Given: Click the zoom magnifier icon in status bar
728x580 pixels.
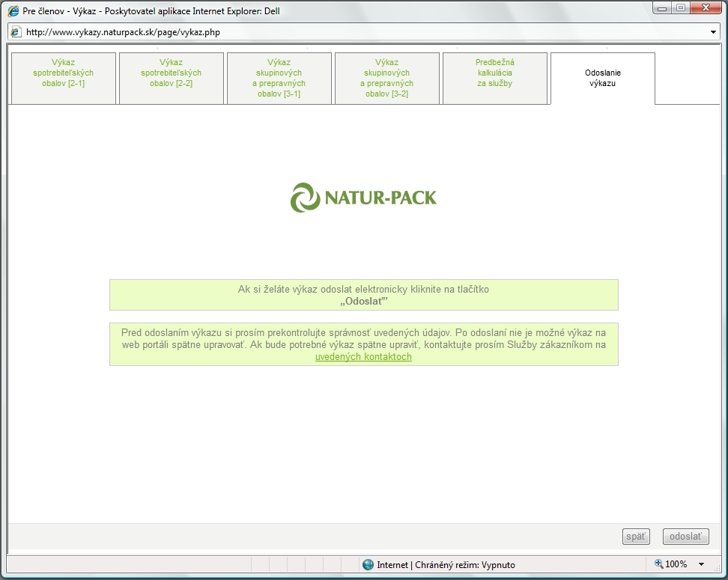Looking at the screenshot, I should coord(658,564).
